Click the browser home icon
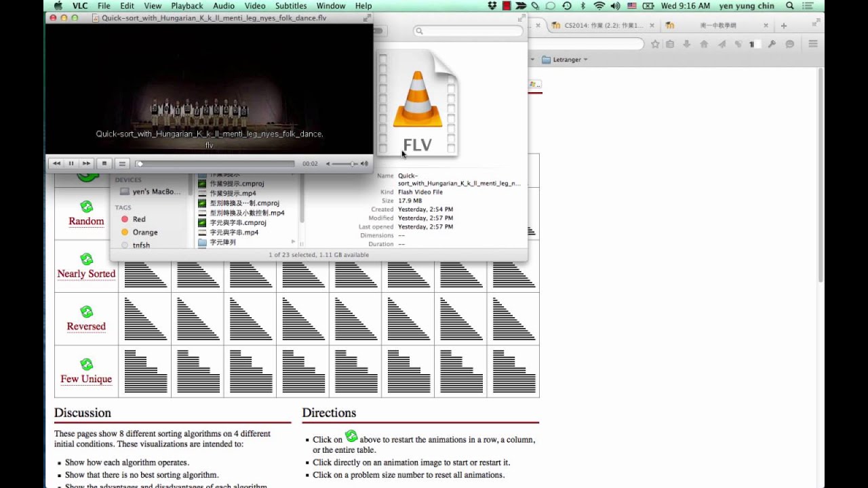868x488 pixels. coord(704,44)
